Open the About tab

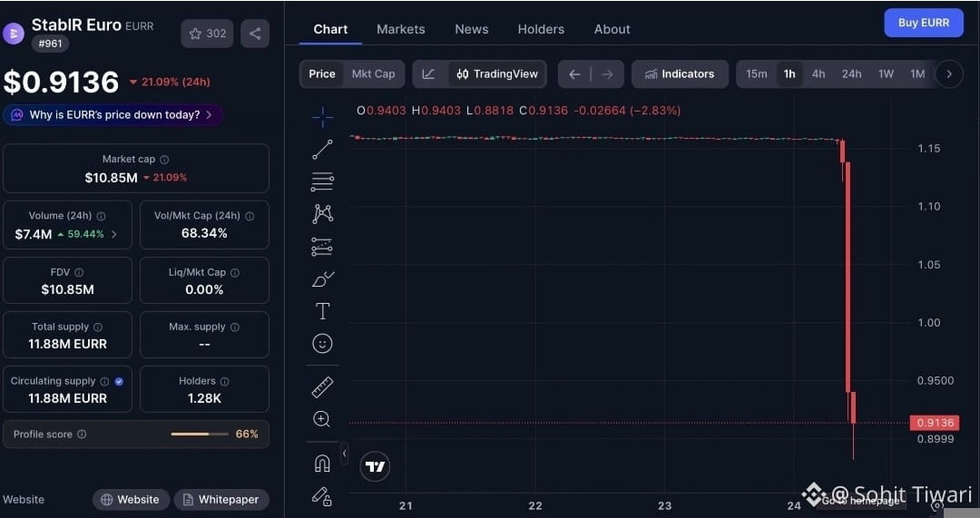pyautogui.click(x=612, y=29)
